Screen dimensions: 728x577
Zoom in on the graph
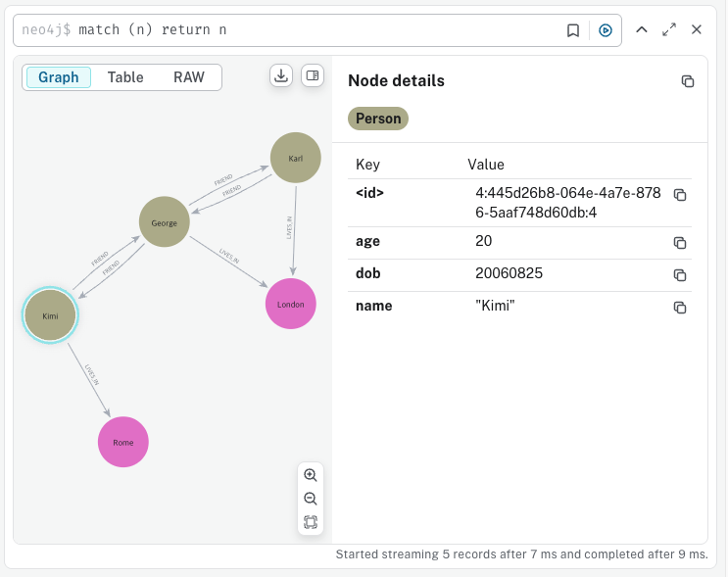tap(311, 475)
